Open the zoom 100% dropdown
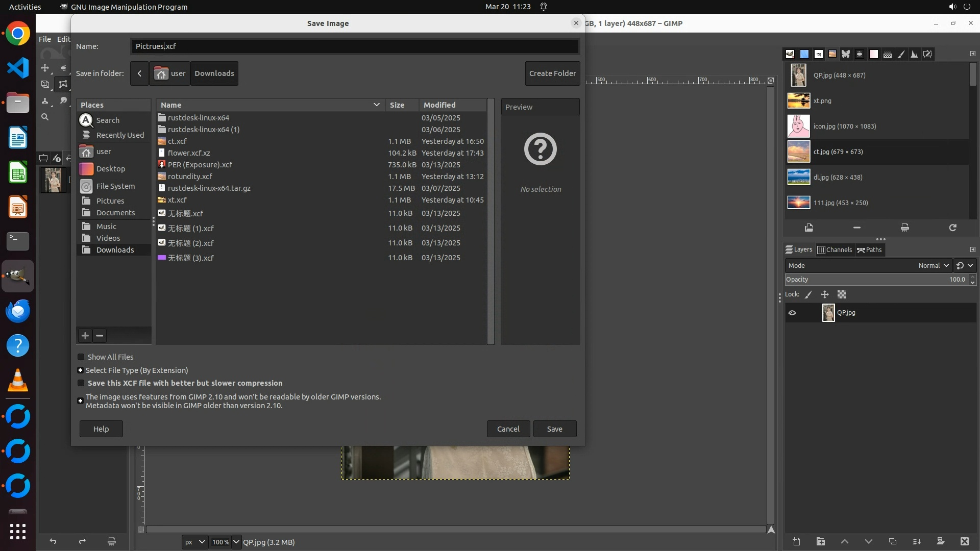 click(236, 542)
